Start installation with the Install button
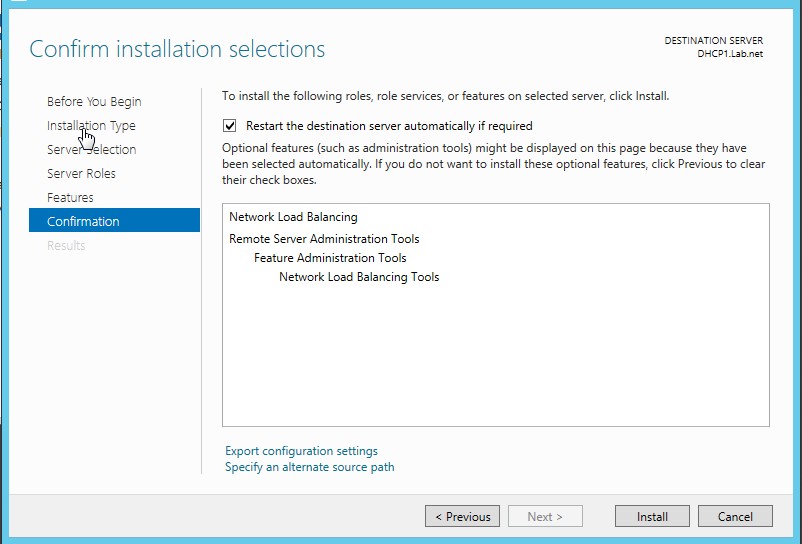Viewport: 802px width, 544px height. tap(652, 517)
